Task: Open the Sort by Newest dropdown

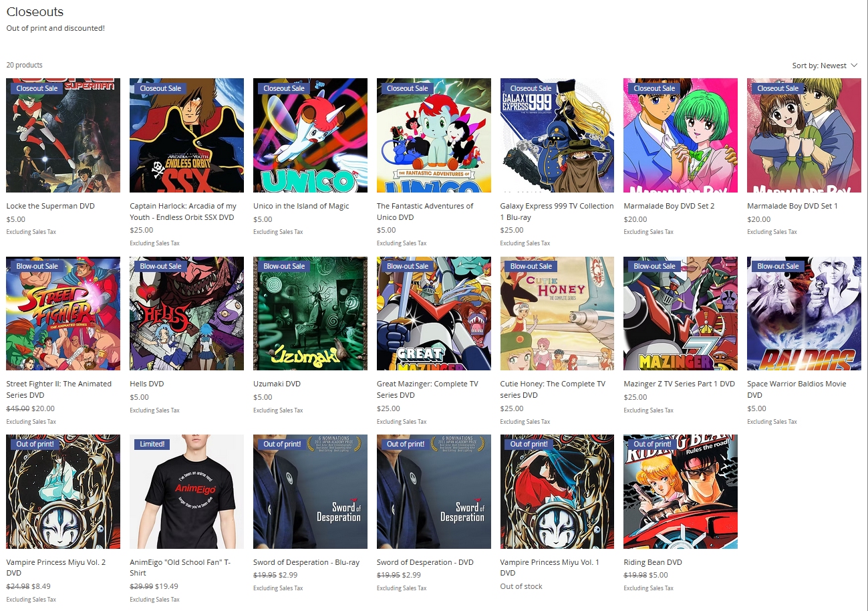Action: tap(825, 66)
